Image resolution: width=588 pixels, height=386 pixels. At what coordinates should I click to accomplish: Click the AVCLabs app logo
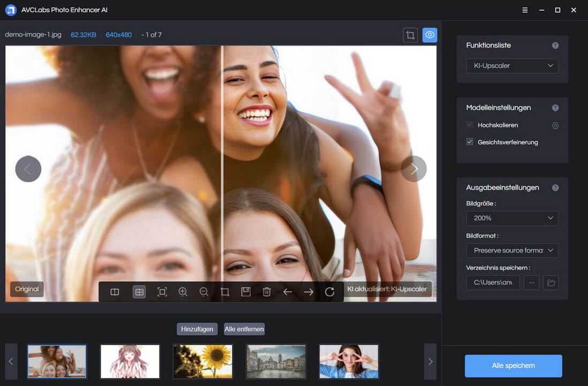click(x=11, y=10)
